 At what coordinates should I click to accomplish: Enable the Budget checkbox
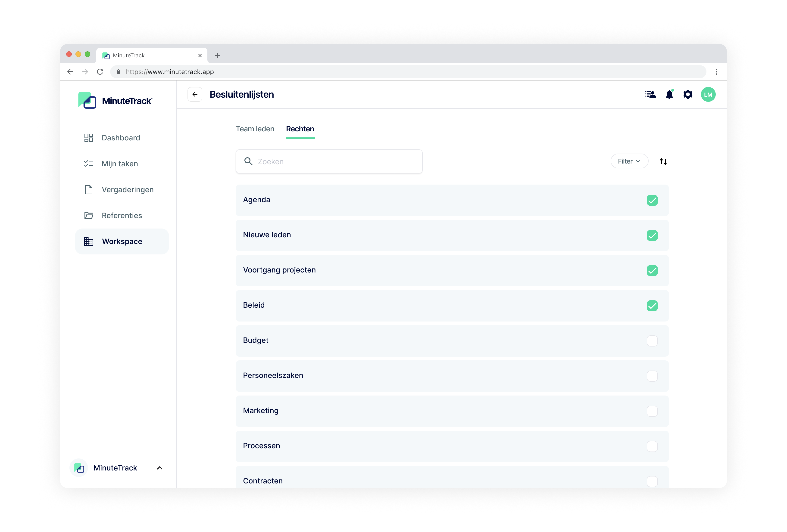pos(652,341)
